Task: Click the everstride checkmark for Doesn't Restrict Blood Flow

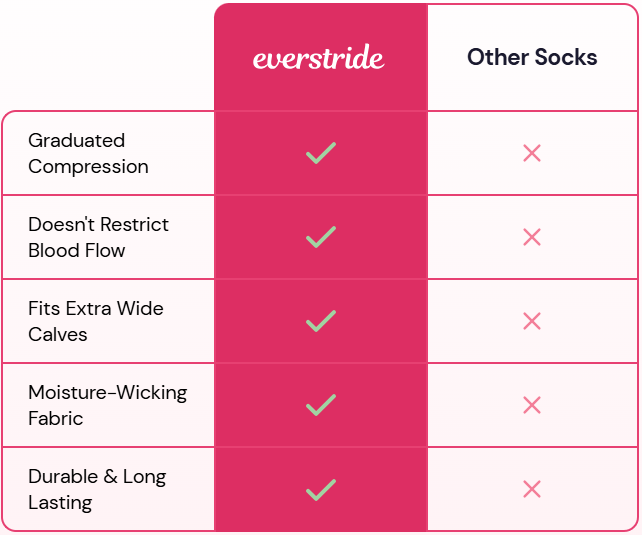Action: pos(320,237)
